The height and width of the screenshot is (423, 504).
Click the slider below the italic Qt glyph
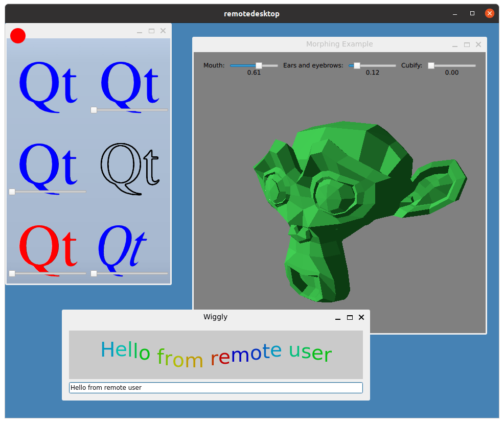point(94,273)
